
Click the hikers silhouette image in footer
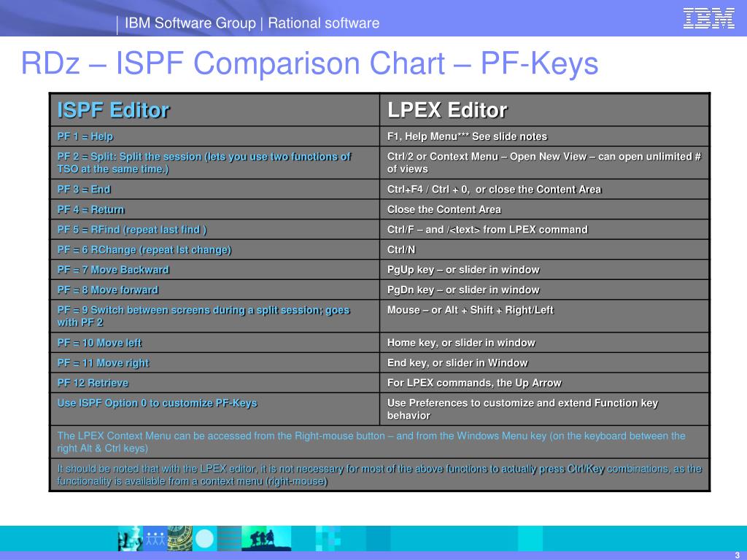266,539
